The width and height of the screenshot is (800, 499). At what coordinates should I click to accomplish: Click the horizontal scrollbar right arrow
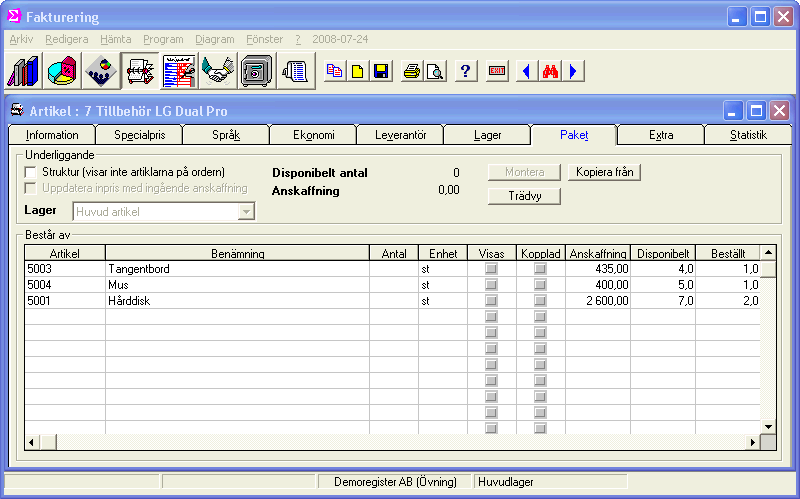pos(753,442)
